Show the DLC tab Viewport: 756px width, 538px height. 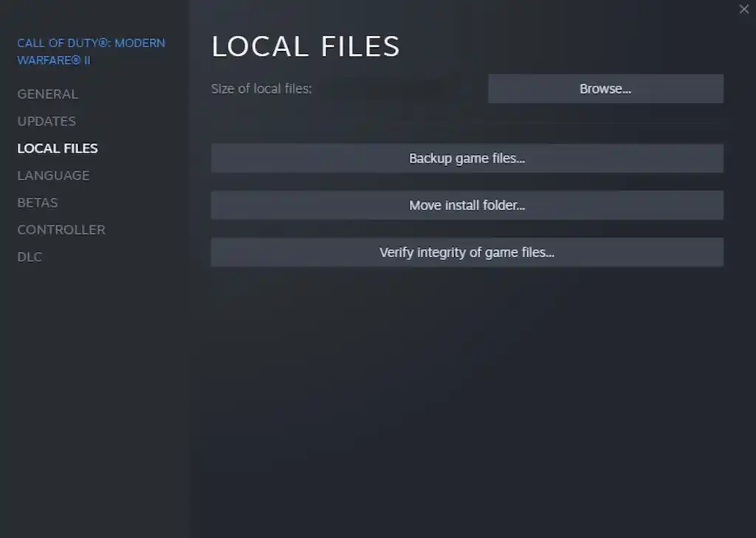coord(30,257)
